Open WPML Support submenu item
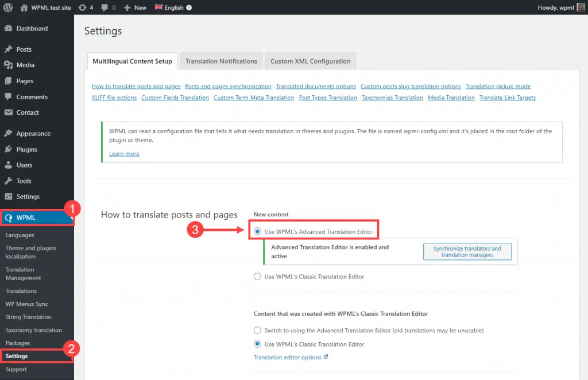 coord(16,369)
